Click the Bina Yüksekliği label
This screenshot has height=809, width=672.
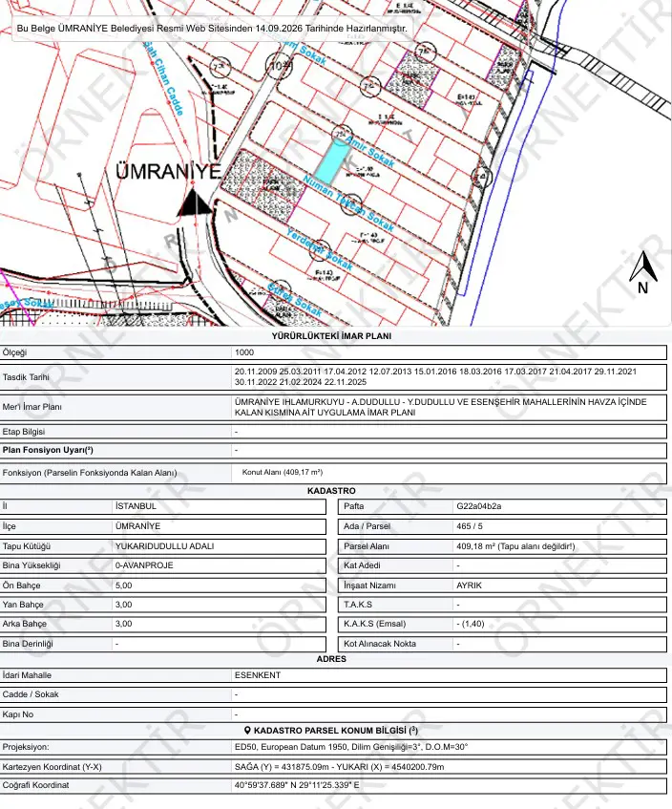[x=31, y=564]
